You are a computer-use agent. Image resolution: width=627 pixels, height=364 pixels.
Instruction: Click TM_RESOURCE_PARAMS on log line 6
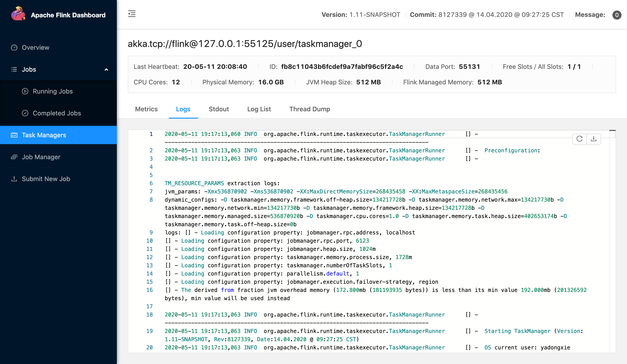click(x=194, y=184)
